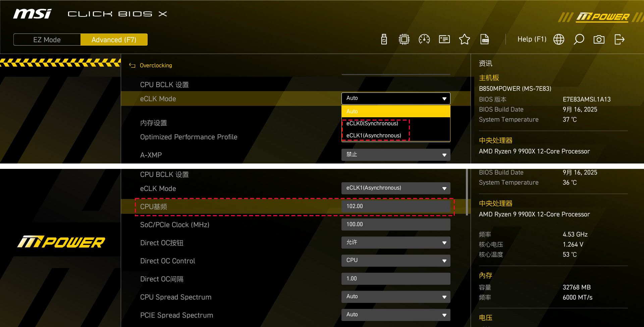
Task: Expand the open eCLK Mode Auto dropdown
Action: (x=396, y=99)
